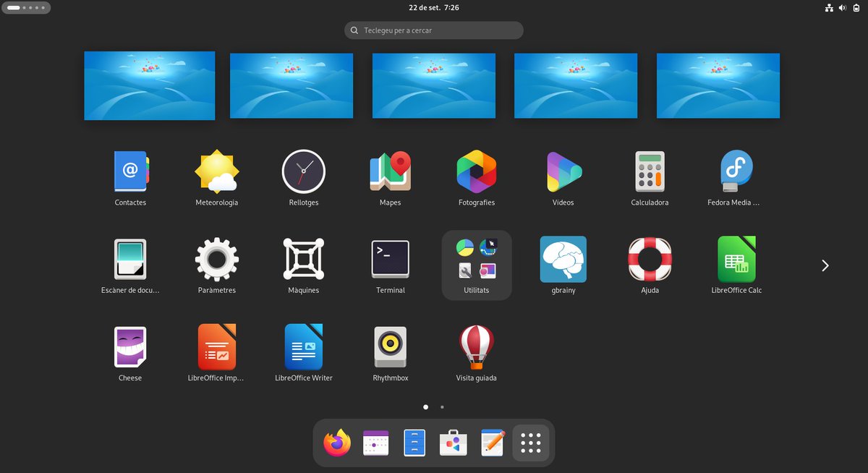Viewport: 868px width, 473px height.
Task: Select the first workspace thumbnail
Action: 150,85
